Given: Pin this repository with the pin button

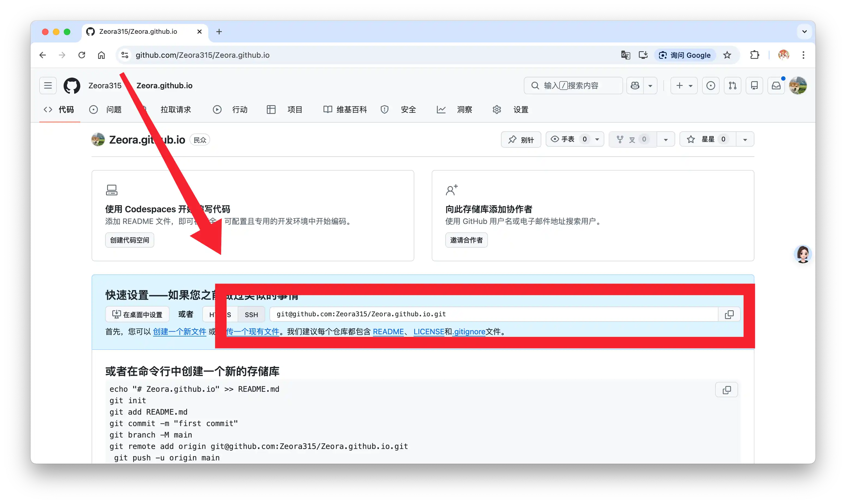Looking at the screenshot, I should tap(521, 139).
